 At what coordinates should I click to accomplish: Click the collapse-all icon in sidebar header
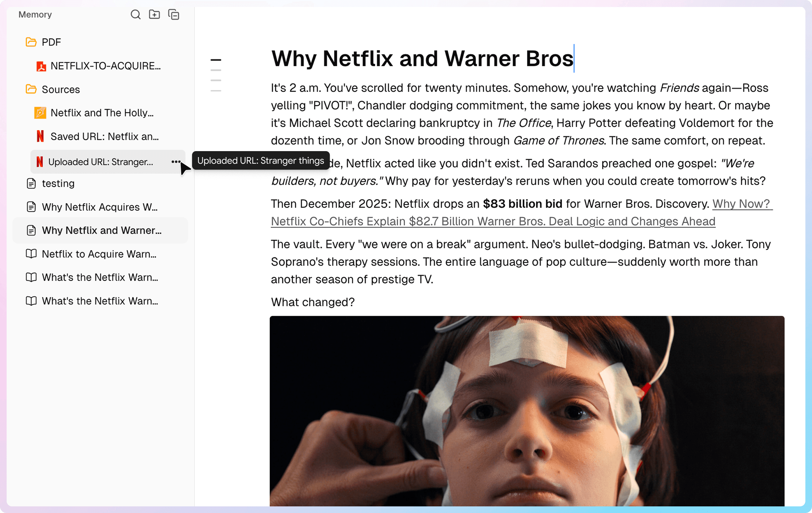(x=174, y=15)
